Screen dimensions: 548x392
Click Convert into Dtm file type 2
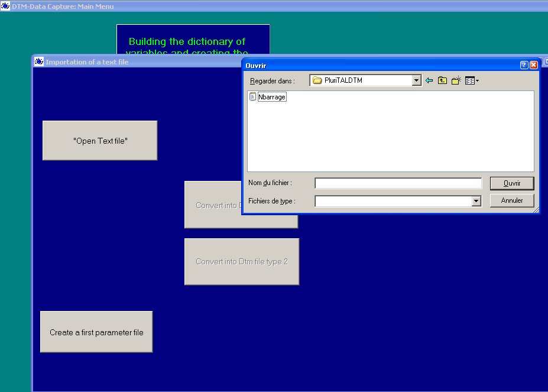pyautogui.click(x=242, y=261)
